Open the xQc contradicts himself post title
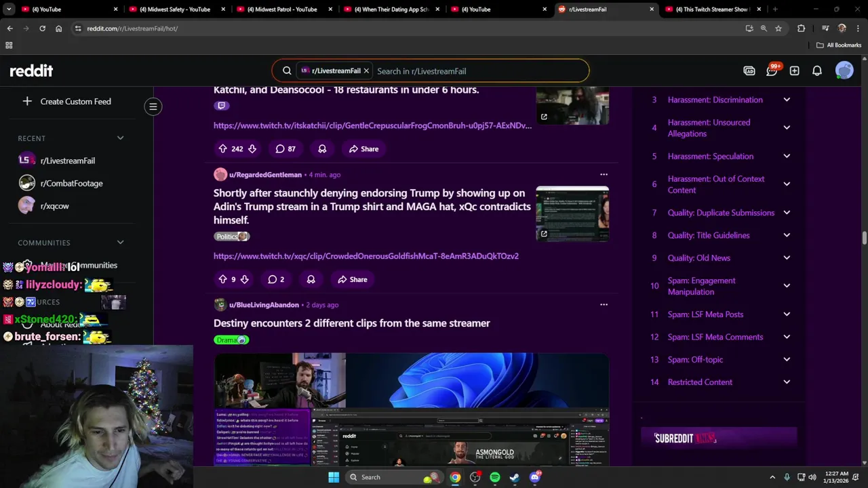The image size is (868, 488). pos(372,206)
